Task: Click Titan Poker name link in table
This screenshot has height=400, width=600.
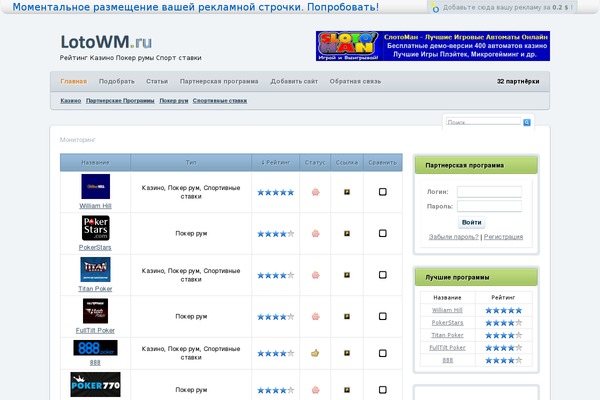Action: click(x=95, y=289)
